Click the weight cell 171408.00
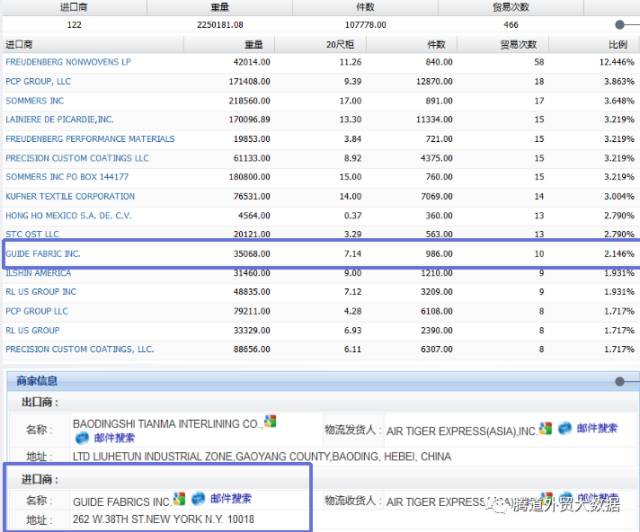This screenshot has height=532, width=640. click(249, 81)
